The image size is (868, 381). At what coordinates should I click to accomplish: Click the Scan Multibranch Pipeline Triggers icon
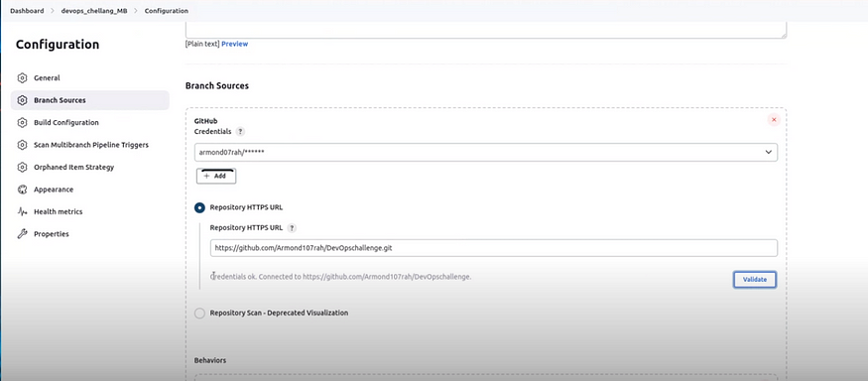[22, 145]
